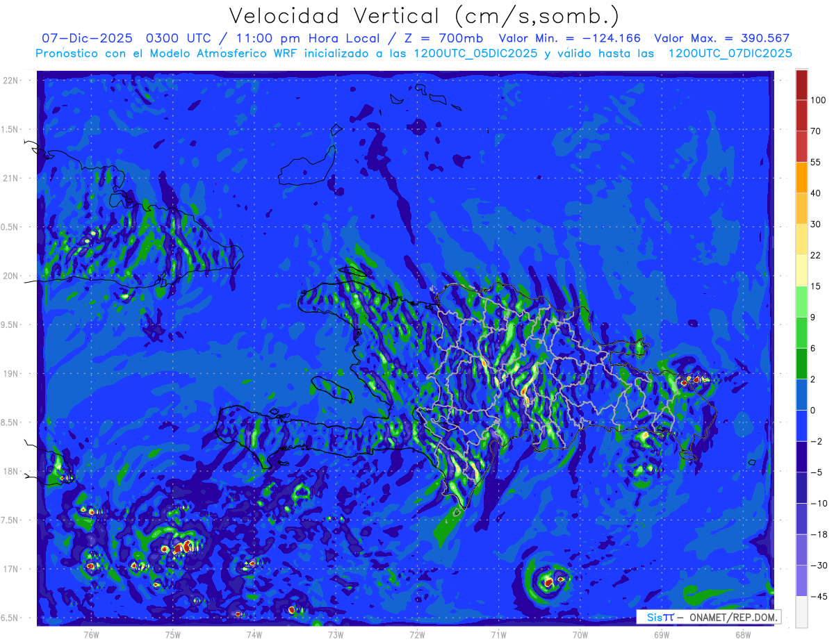Click the '0300 UTC' time text

[x=181, y=38]
